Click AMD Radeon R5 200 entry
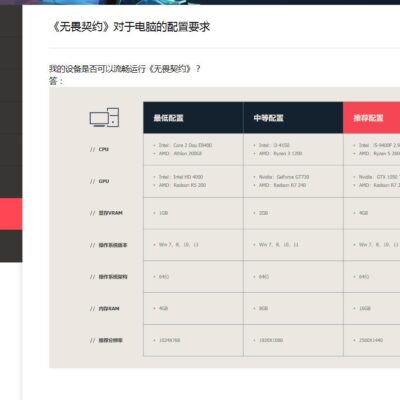400x400 pixels. (182, 185)
